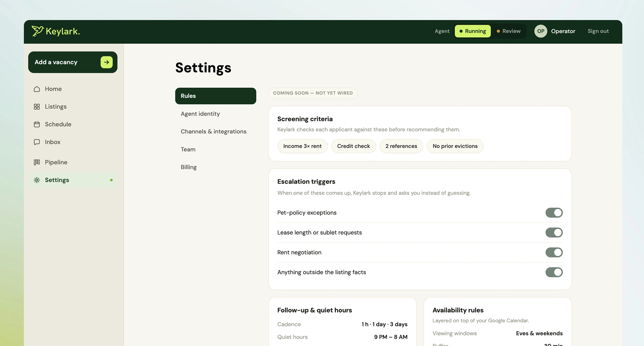Click the Screening criteria heading
644x346 pixels.
pos(305,119)
